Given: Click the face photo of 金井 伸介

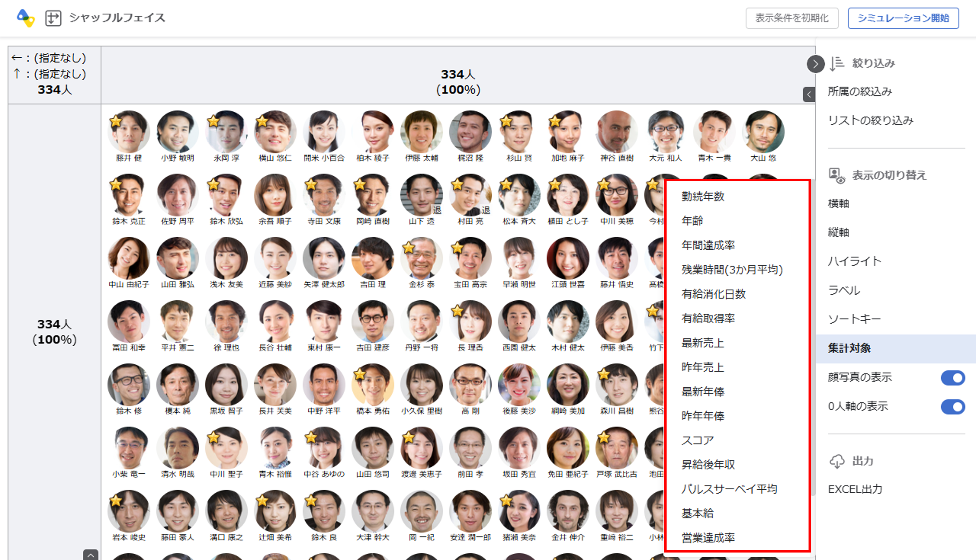Looking at the screenshot, I should point(568,511).
